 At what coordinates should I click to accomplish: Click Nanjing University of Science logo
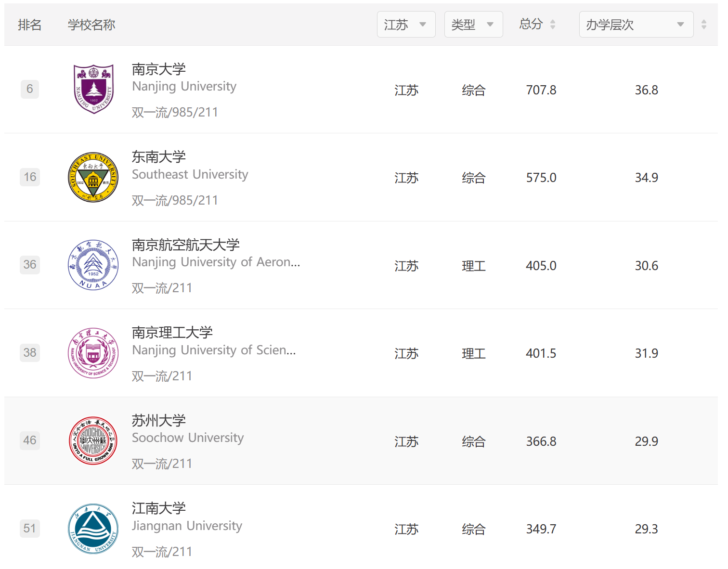point(93,353)
